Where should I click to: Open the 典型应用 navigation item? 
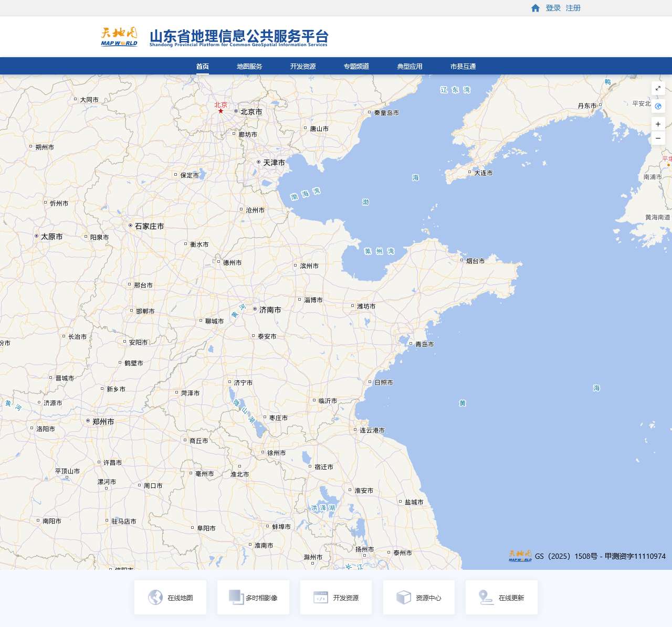pyautogui.click(x=409, y=67)
